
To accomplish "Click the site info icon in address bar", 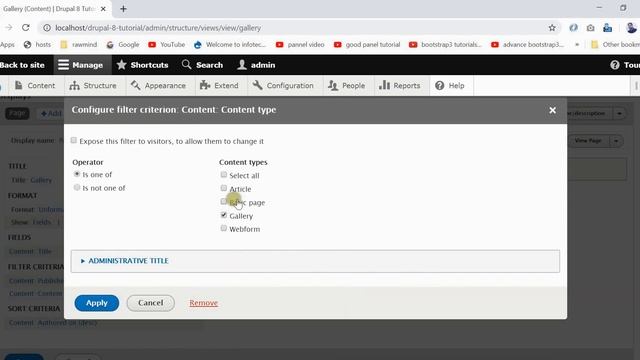I will [x=47, y=28].
